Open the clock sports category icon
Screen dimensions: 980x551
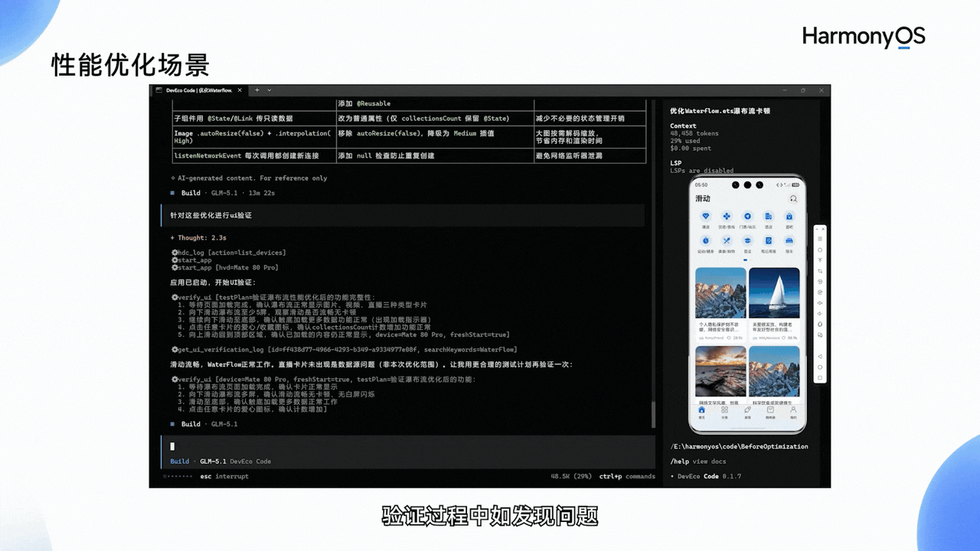(705, 240)
